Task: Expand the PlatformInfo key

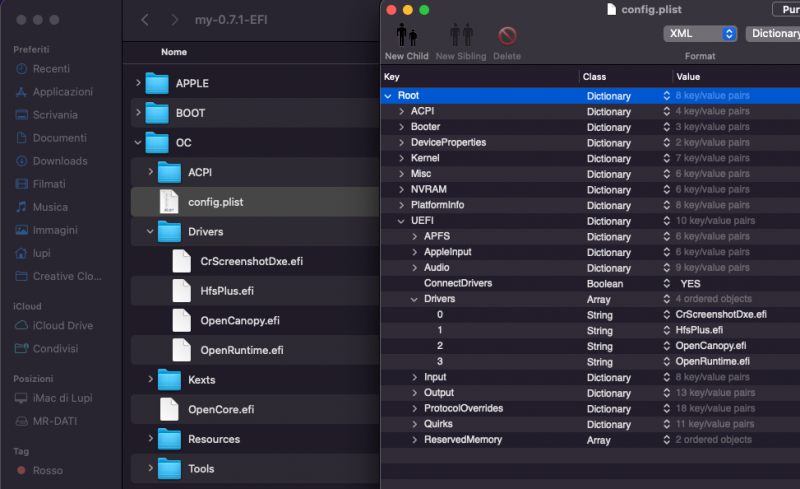Action: point(402,205)
